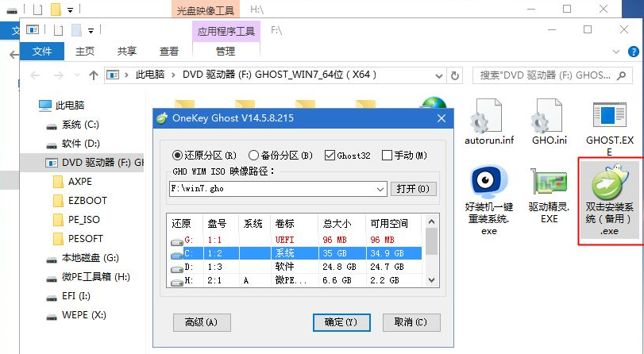The height and width of the screenshot is (354, 644).
Task: Open the autorun.inf file icon
Action: click(x=488, y=117)
